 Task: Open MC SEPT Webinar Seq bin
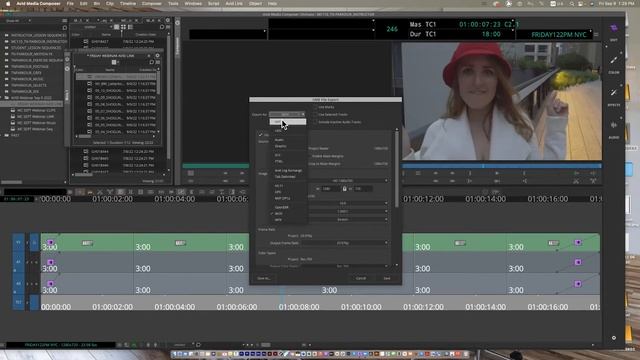click(x=35, y=129)
